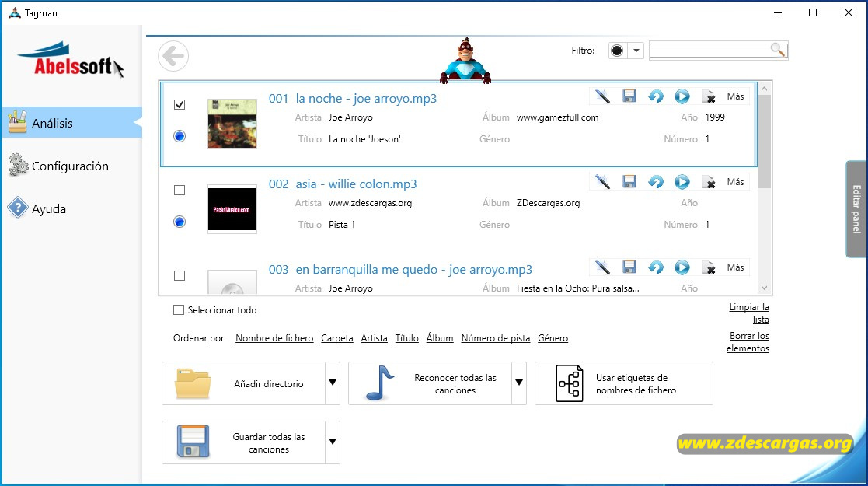Expand Añadir directorio dropdown arrow

coord(333,383)
